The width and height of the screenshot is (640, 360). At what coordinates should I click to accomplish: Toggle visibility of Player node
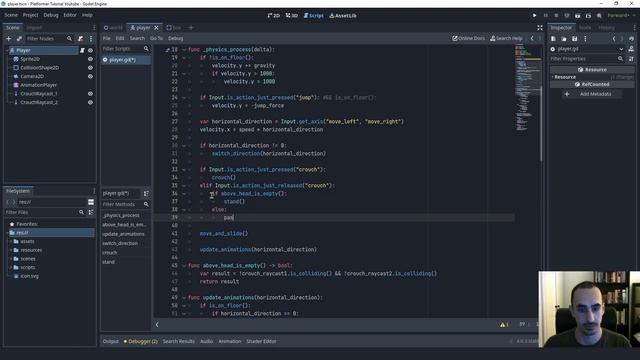[90, 50]
